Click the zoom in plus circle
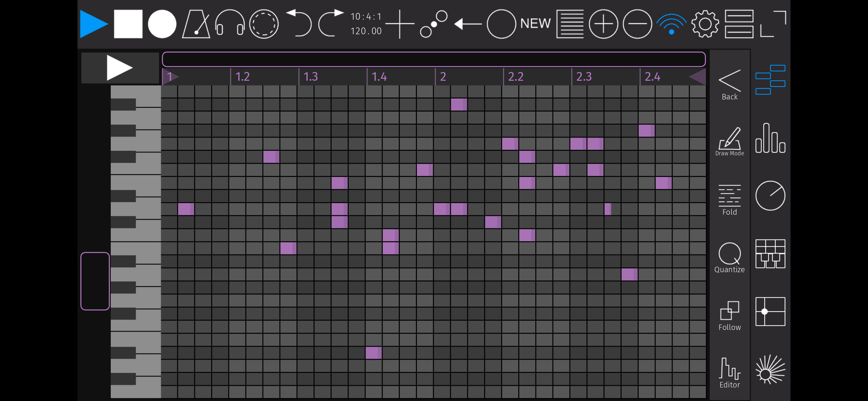The height and width of the screenshot is (401, 868). tap(603, 24)
